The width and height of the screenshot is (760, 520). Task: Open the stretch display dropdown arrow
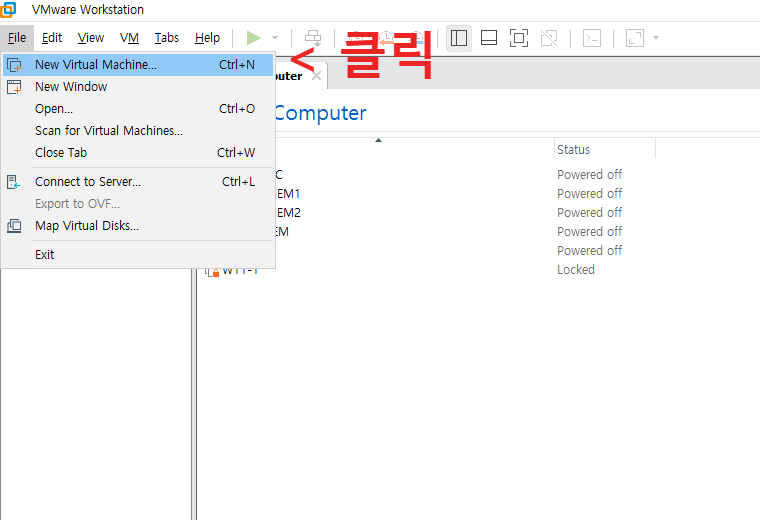(x=656, y=38)
